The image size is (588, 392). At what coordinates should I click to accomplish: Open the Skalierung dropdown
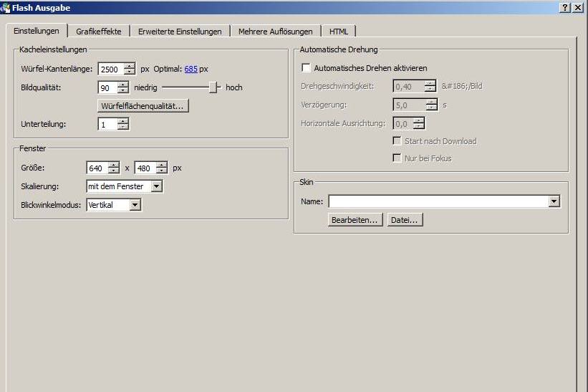157,186
